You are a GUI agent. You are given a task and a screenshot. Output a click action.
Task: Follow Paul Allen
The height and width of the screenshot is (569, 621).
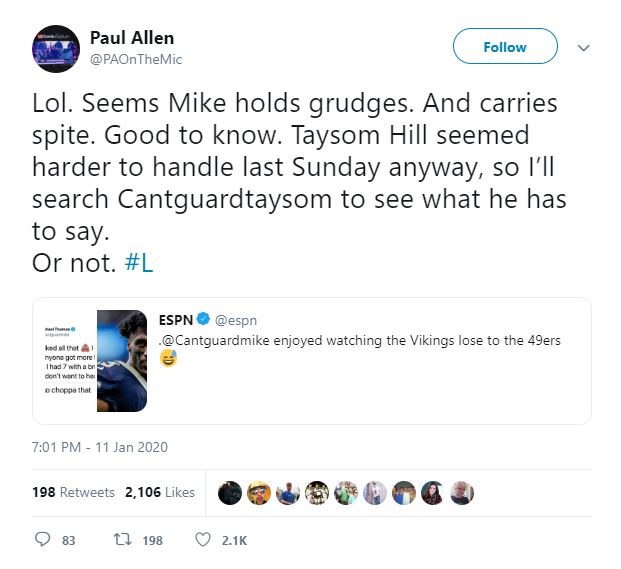(x=505, y=46)
